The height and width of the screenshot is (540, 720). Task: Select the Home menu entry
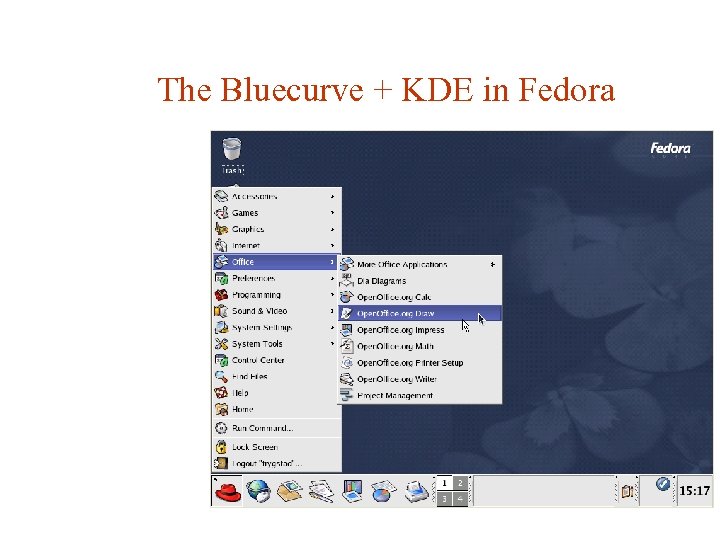click(x=277, y=409)
